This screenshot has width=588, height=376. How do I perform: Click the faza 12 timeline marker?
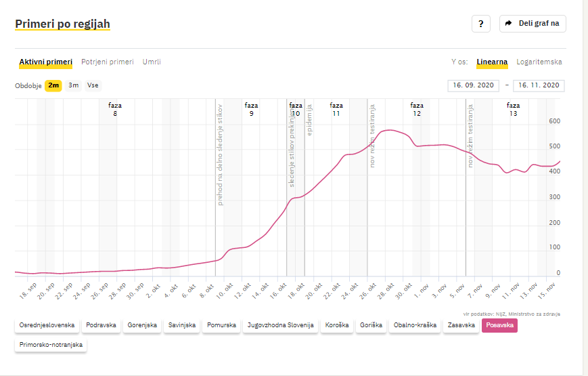click(x=417, y=109)
